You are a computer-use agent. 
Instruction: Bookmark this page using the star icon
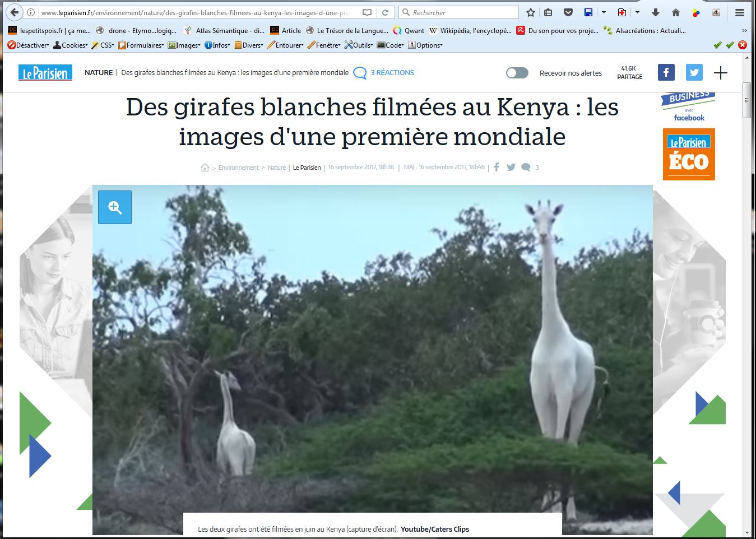(530, 12)
